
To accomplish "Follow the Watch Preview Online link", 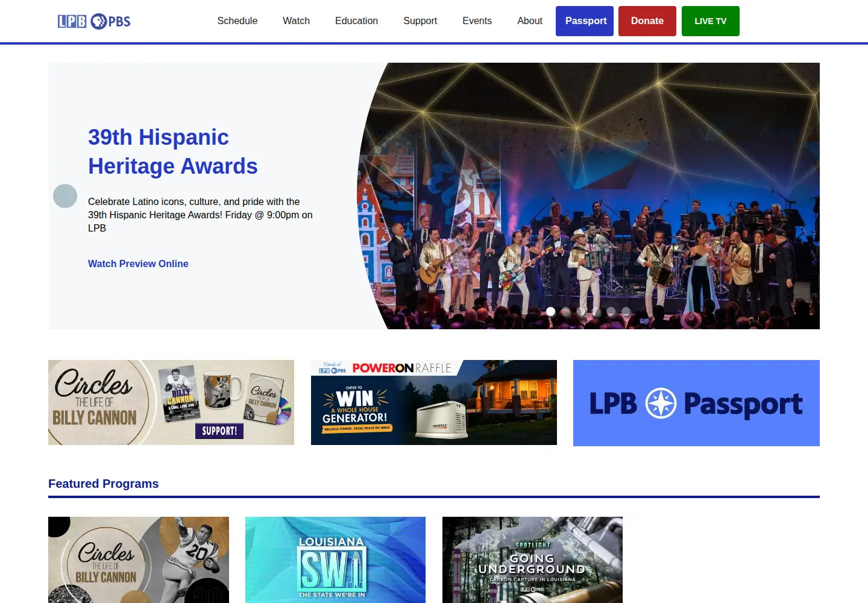I will pyautogui.click(x=138, y=264).
